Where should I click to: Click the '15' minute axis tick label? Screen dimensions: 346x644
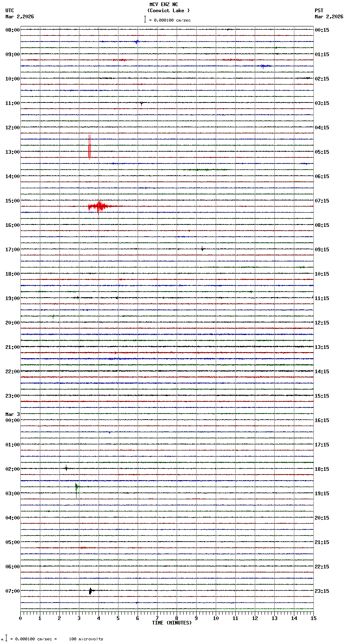(x=313, y=618)
